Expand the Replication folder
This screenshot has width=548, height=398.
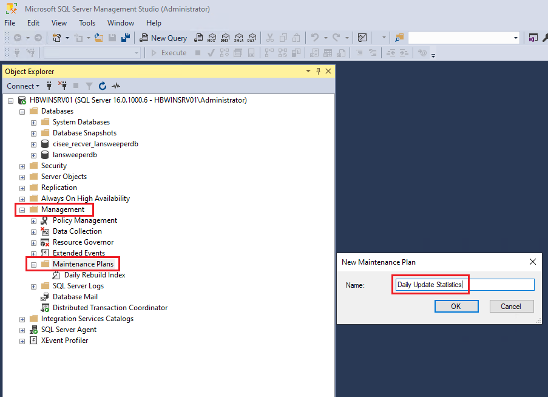(x=22, y=188)
